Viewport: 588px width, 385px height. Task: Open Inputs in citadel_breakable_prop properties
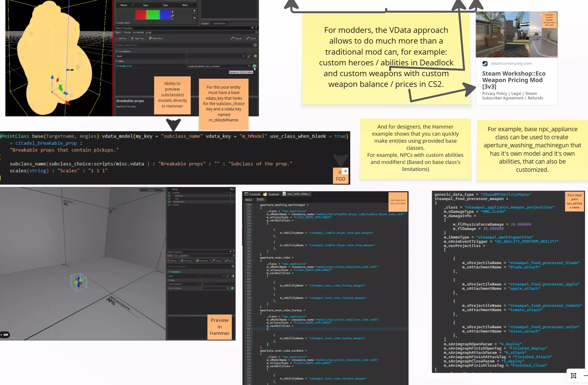click(251, 38)
